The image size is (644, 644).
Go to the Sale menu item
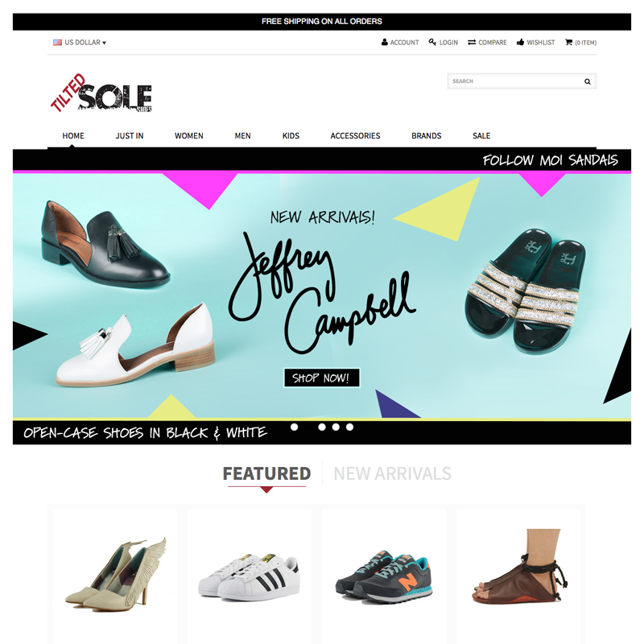pos(481,135)
